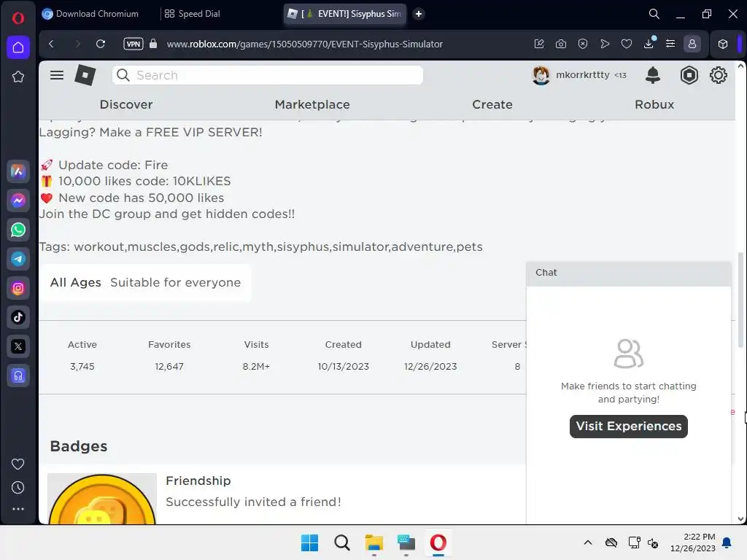Navigate to Robux page
The image size is (747, 560).
pos(654,104)
